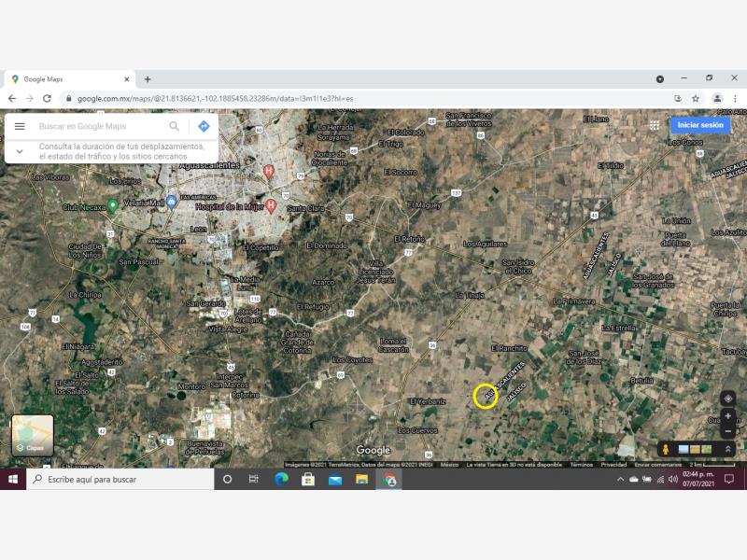Click the battery tray icon
This screenshot has width=747, height=560.
[647, 480]
